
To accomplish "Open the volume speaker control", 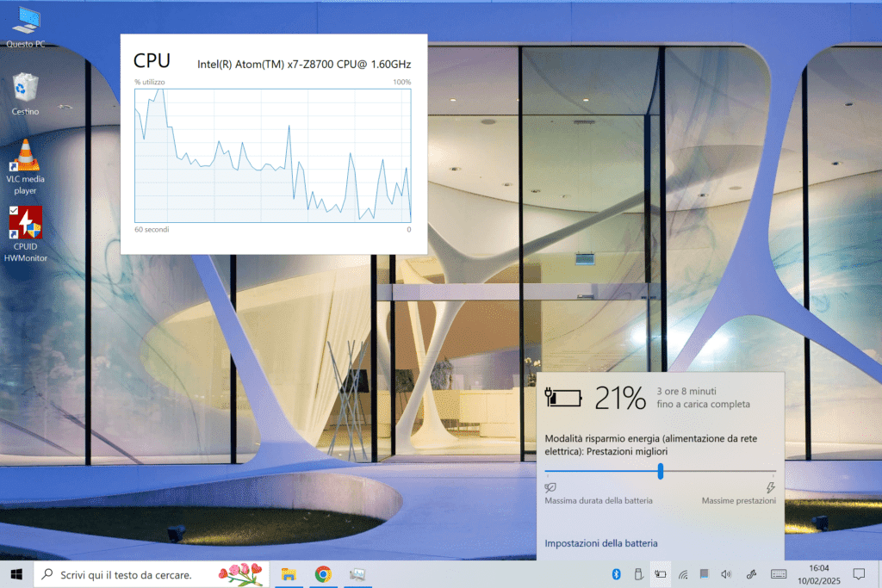I will point(726,574).
